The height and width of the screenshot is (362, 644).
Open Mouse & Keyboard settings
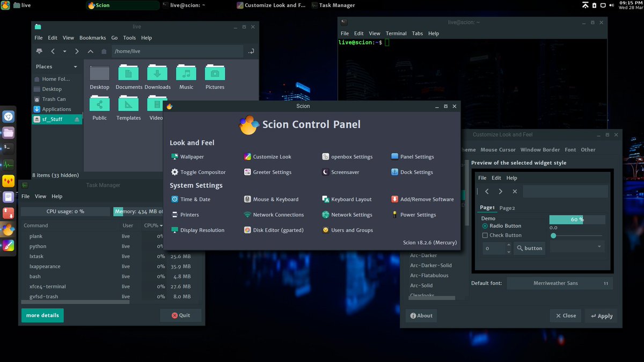pyautogui.click(x=271, y=199)
